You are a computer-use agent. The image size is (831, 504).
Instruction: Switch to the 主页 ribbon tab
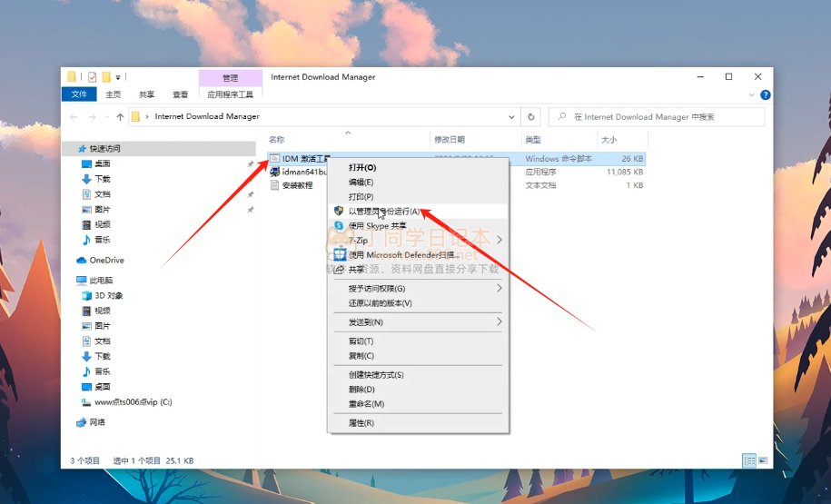coord(113,94)
